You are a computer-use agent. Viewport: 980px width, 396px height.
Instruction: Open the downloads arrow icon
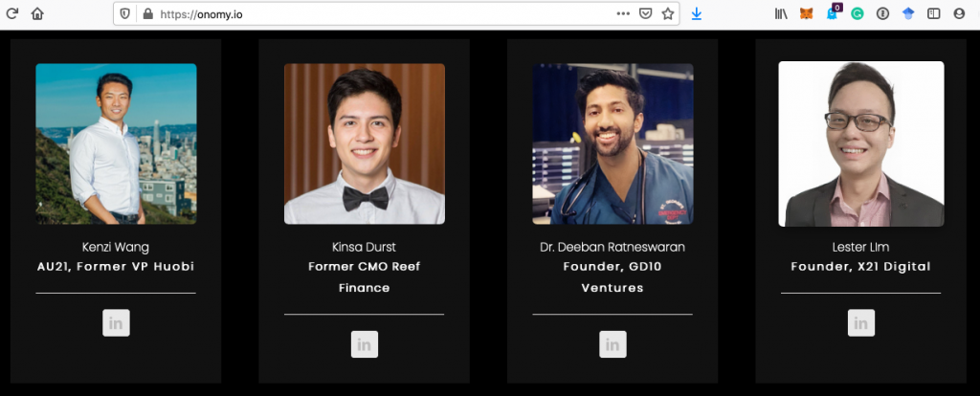tap(697, 13)
